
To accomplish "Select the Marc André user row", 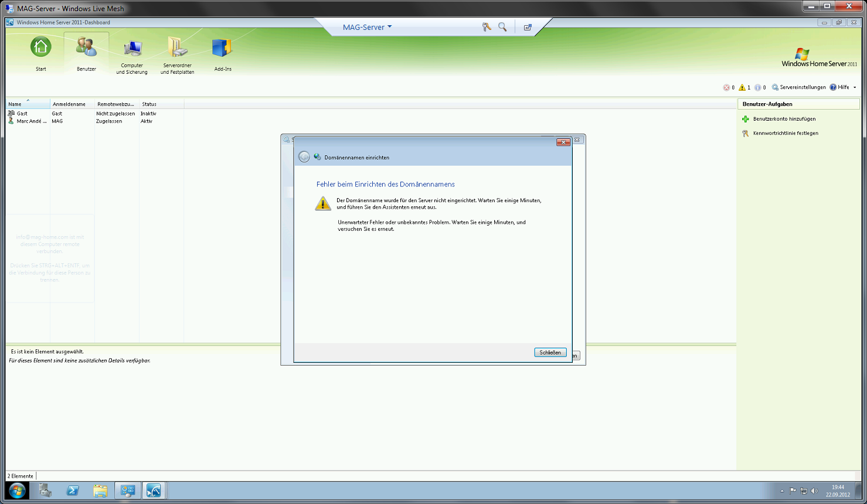I will 95,121.
